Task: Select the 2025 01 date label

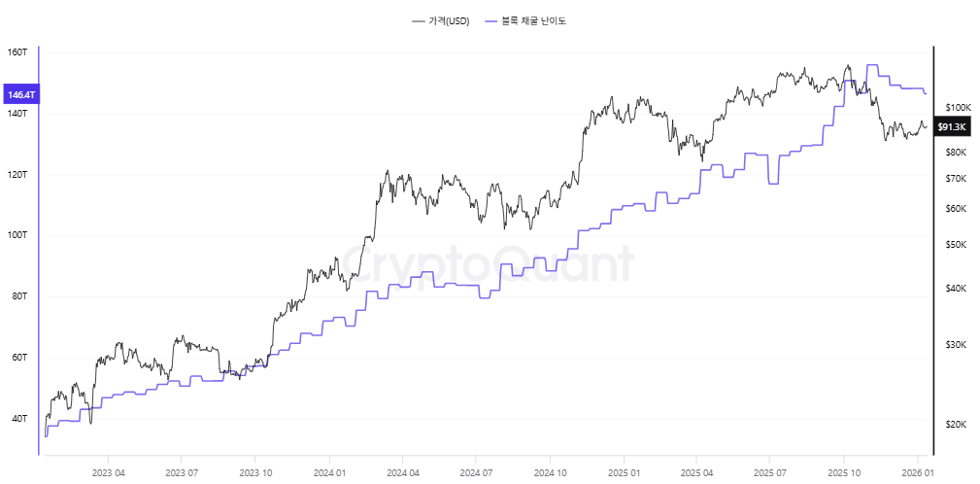Action: click(x=624, y=473)
